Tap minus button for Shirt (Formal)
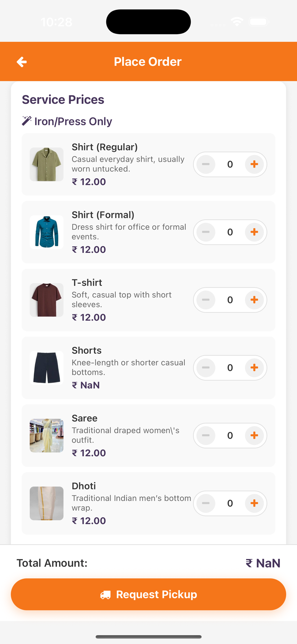297x644 pixels. tap(206, 232)
